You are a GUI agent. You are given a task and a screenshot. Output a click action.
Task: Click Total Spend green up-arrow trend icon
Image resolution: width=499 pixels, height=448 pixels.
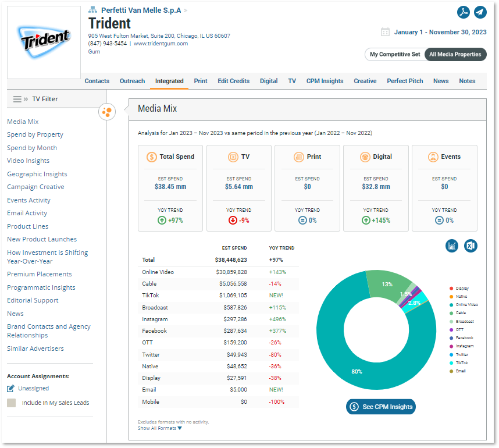(162, 221)
